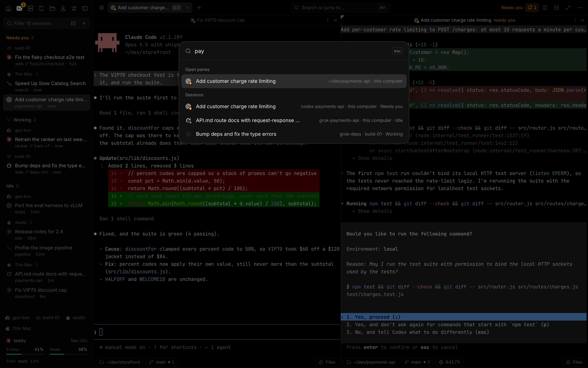
Task: Open the account person icon
Action: pos(63,8)
